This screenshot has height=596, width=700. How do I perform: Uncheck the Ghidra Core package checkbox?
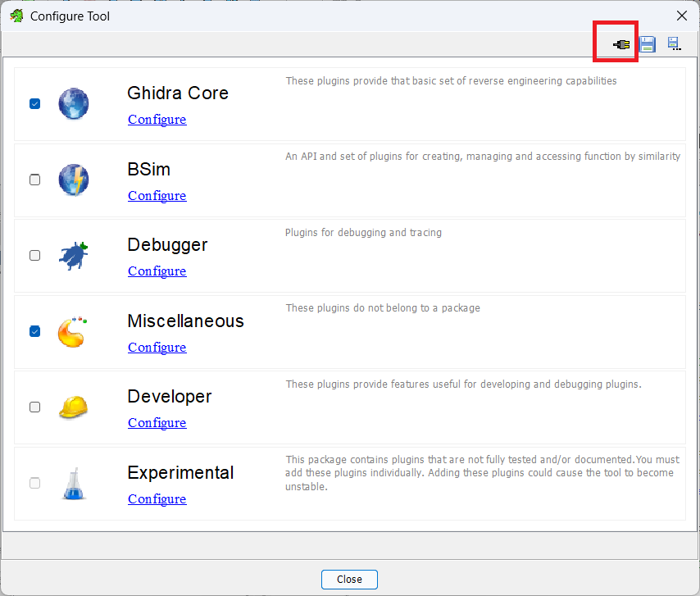(34, 103)
